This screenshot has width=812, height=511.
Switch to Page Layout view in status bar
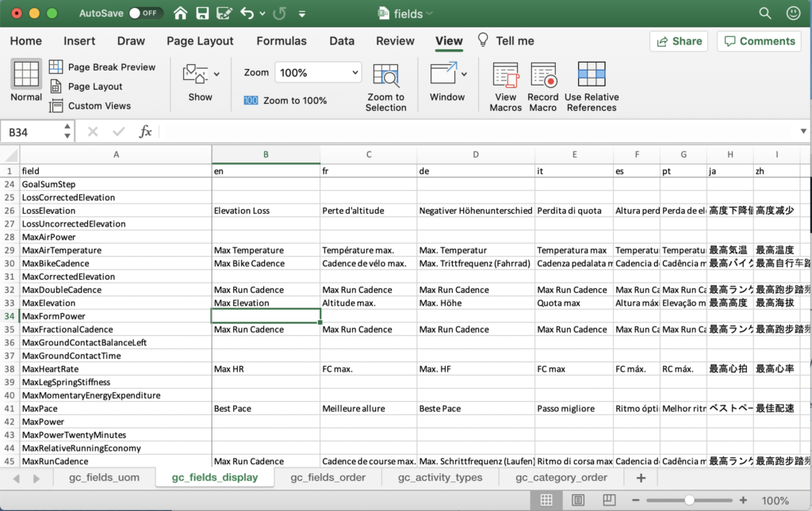(579, 500)
